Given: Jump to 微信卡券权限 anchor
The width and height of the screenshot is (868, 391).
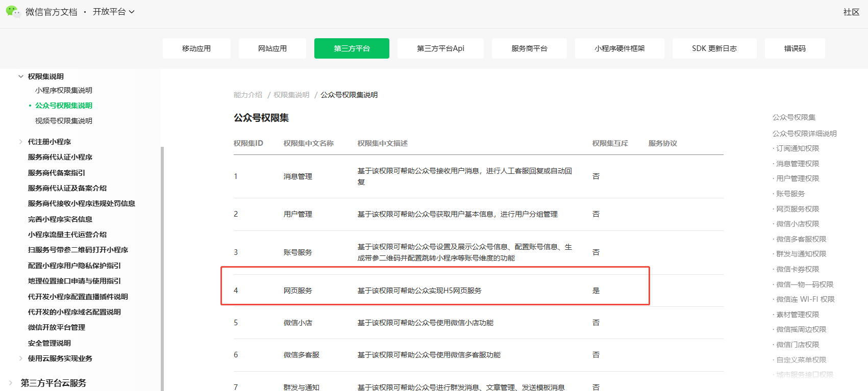Looking at the screenshot, I should pos(798,269).
